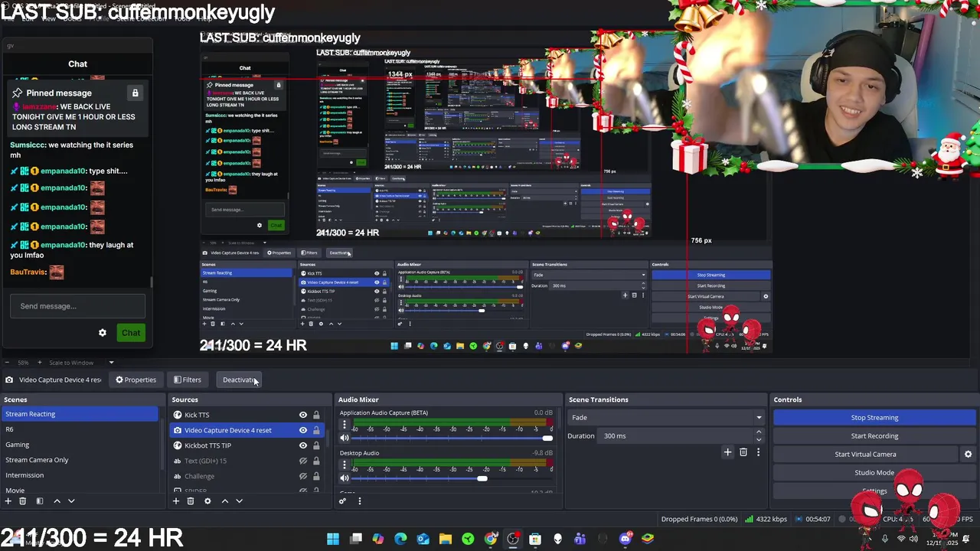Move selected source down
The width and height of the screenshot is (980, 551).
pos(239,501)
